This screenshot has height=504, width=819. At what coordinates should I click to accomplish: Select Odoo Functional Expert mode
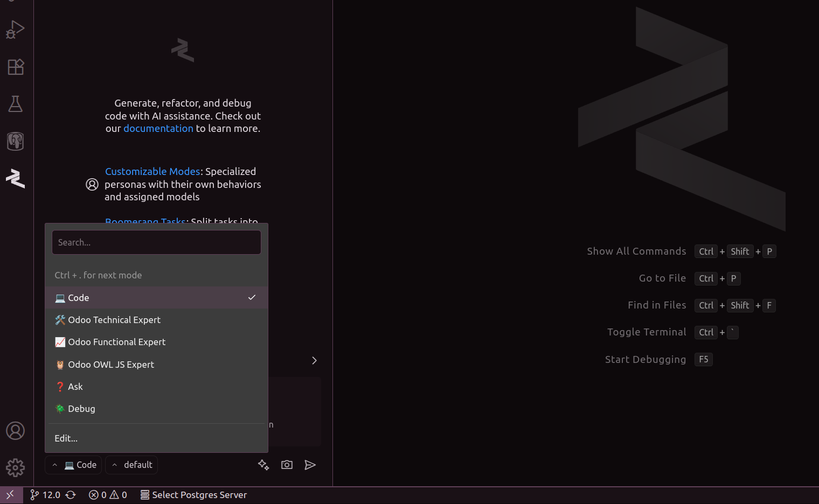coord(156,342)
